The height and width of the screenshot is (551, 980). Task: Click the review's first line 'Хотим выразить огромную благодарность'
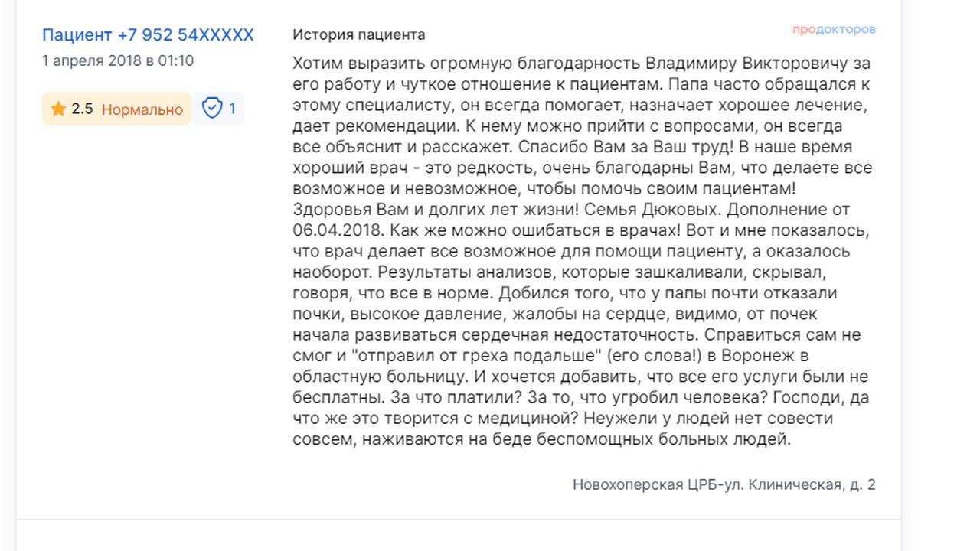[466, 64]
